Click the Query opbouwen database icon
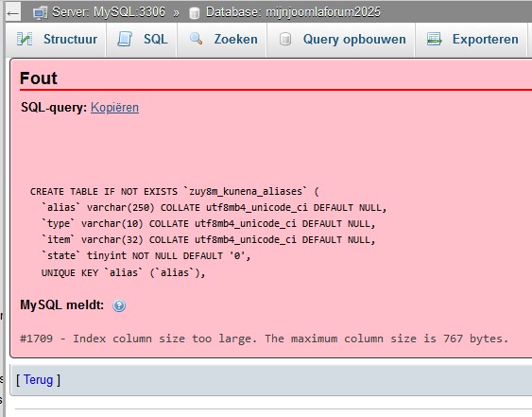The width and height of the screenshot is (532, 417). tap(285, 39)
